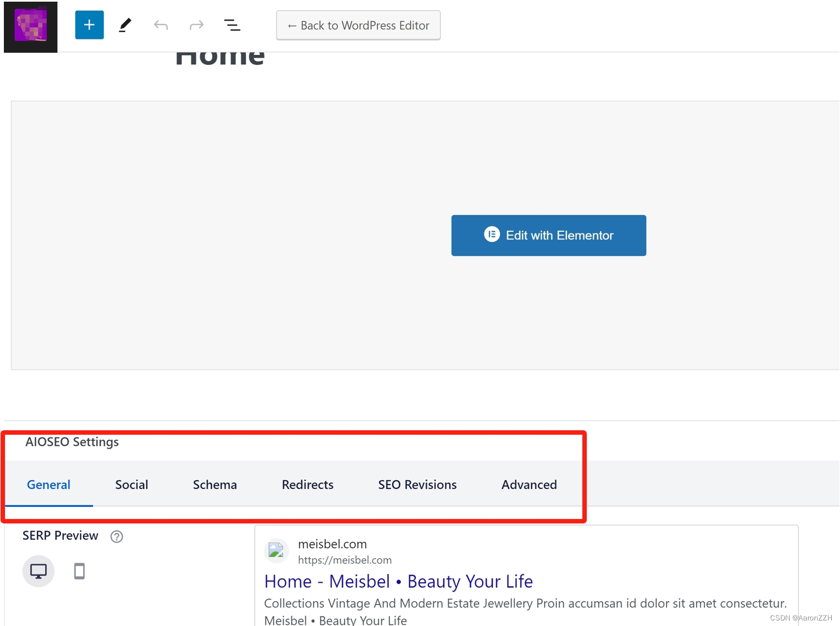
Task: Open the document overview list view
Action: click(232, 25)
